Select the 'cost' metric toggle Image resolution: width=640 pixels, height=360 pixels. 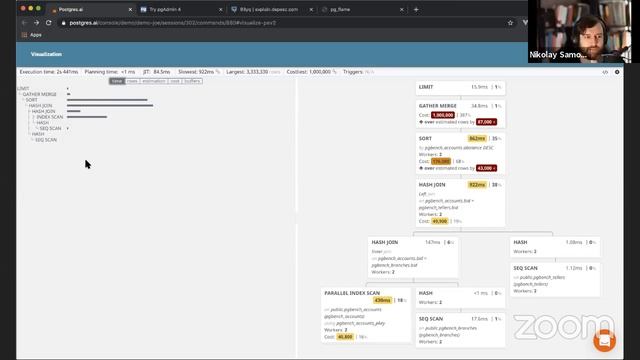tap(175, 81)
